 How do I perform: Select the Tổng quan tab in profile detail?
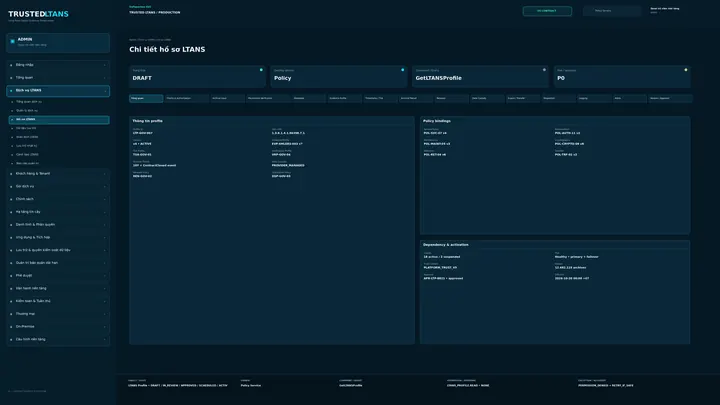click(146, 98)
